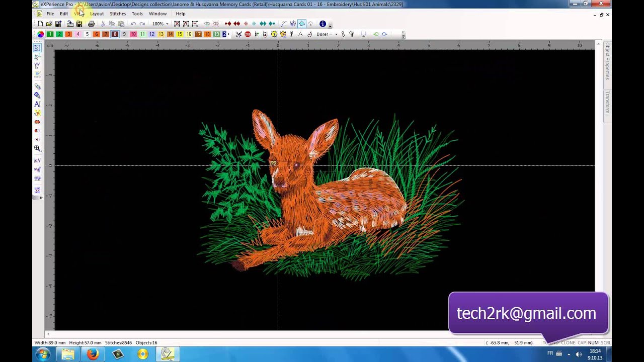The height and width of the screenshot is (362, 644).
Task: Open the Help menu
Action: 181,14
